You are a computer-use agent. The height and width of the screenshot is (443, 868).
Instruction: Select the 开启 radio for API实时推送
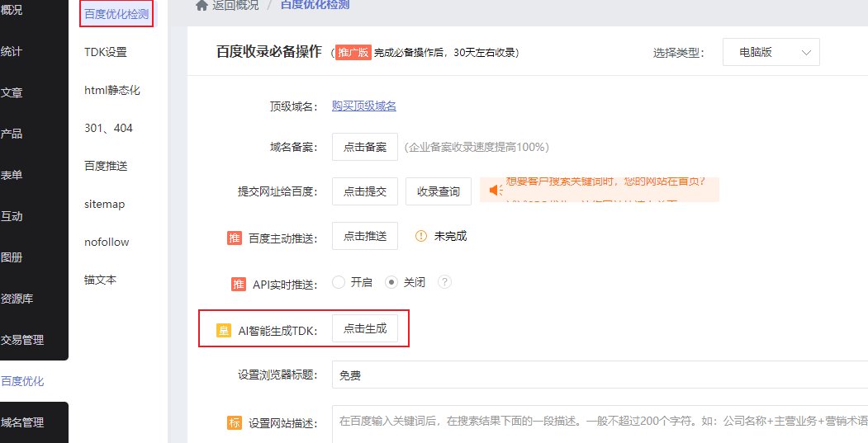[x=339, y=282]
